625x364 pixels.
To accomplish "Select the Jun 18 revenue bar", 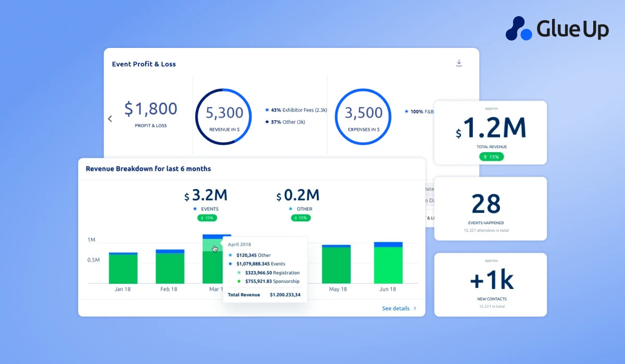I will click(388, 263).
